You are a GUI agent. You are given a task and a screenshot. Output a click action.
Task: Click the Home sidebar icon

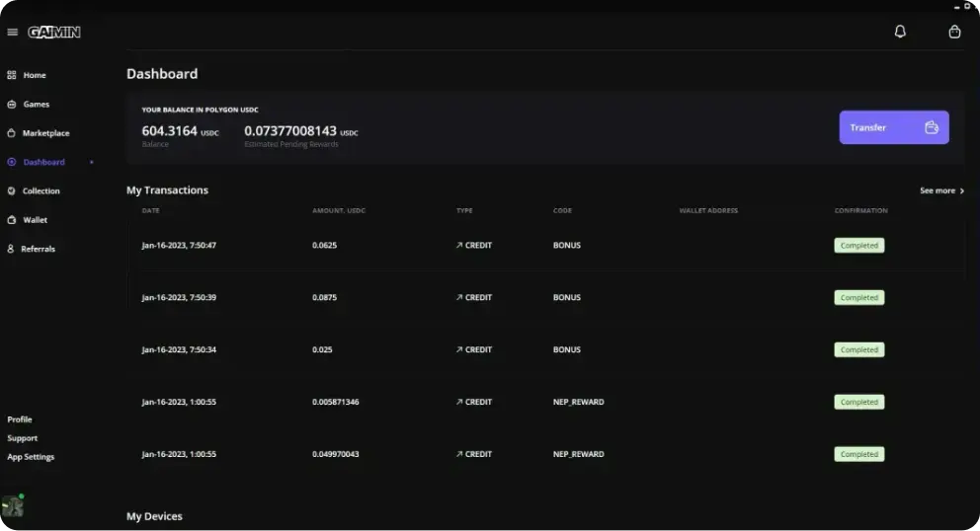click(x=12, y=75)
